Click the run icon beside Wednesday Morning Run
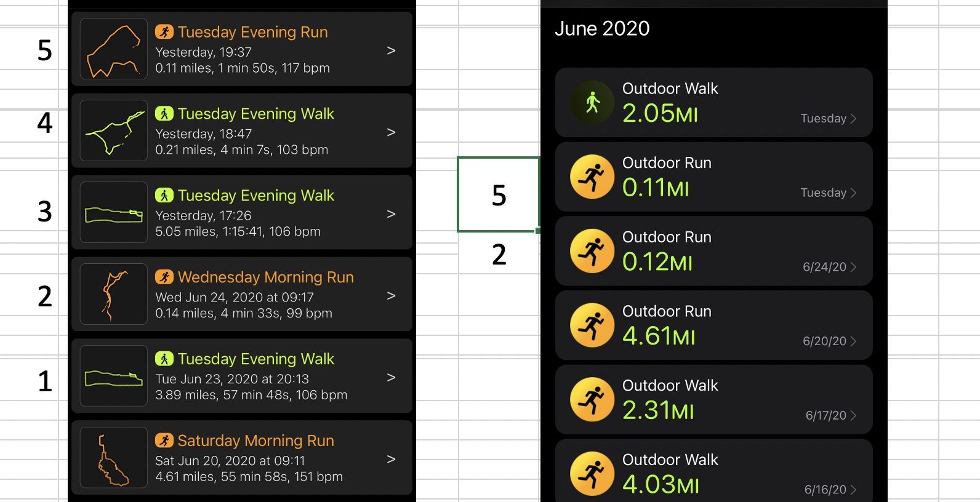This screenshot has width=980, height=502. coord(164,277)
